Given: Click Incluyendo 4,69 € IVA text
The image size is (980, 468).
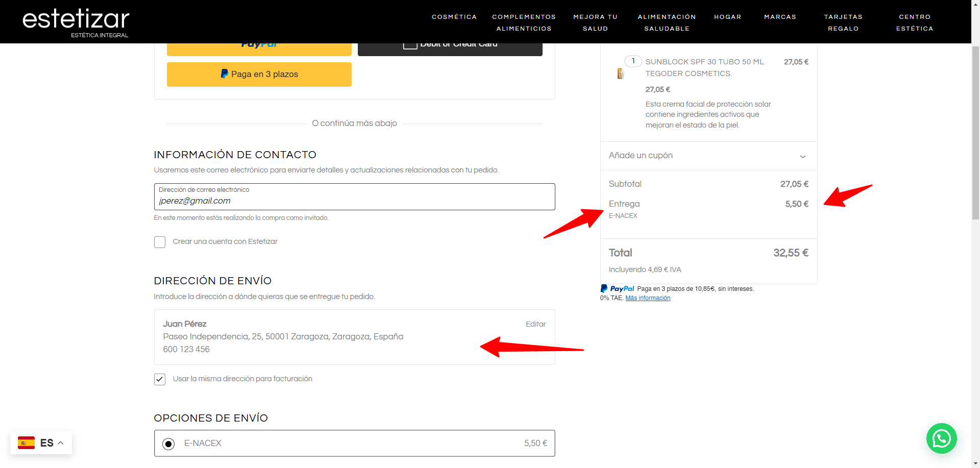Looking at the screenshot, I should click(645, 269).
